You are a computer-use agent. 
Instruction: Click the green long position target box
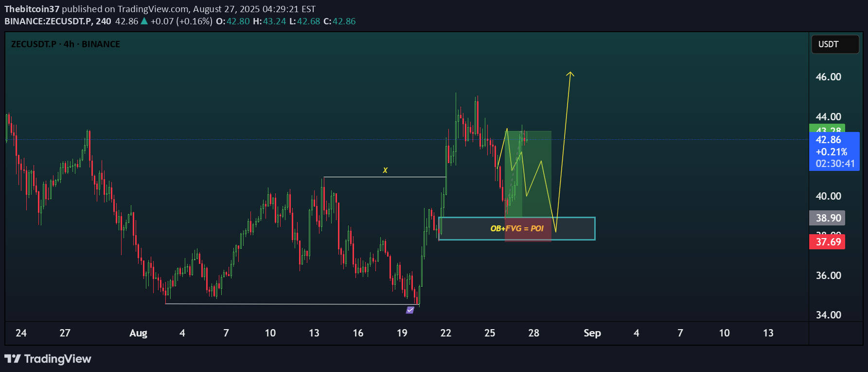click(x=528, y=174)
